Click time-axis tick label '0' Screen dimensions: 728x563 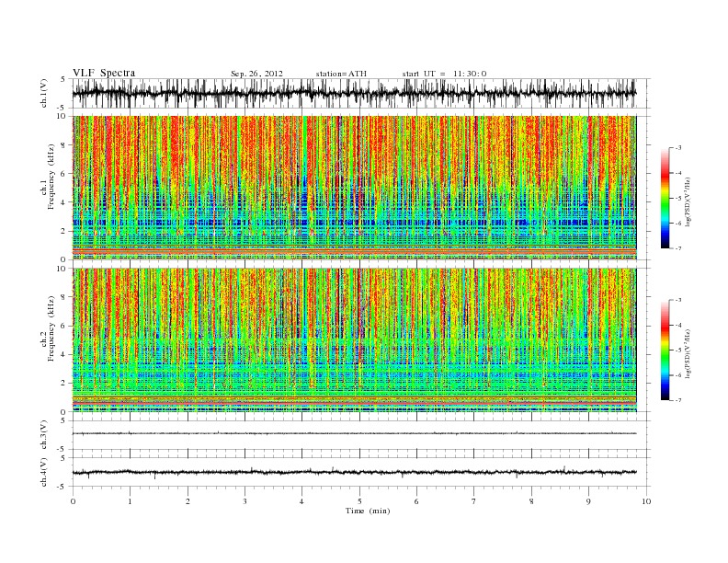pos(73,501)
